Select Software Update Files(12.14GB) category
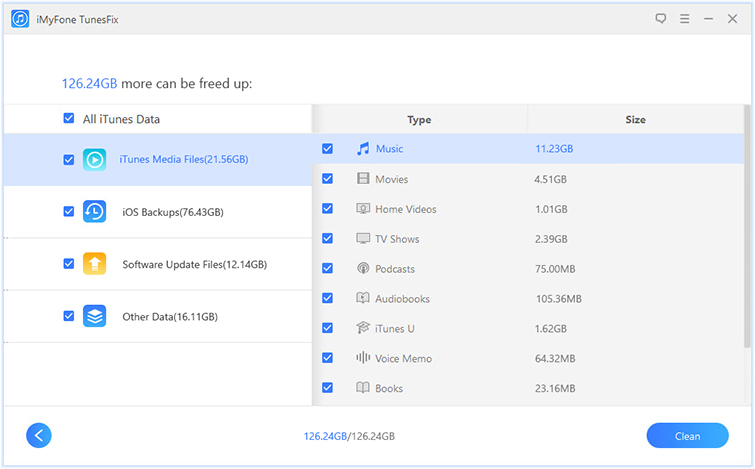The height and width of the screenshot is (469, 755). (x=158, y=264)
